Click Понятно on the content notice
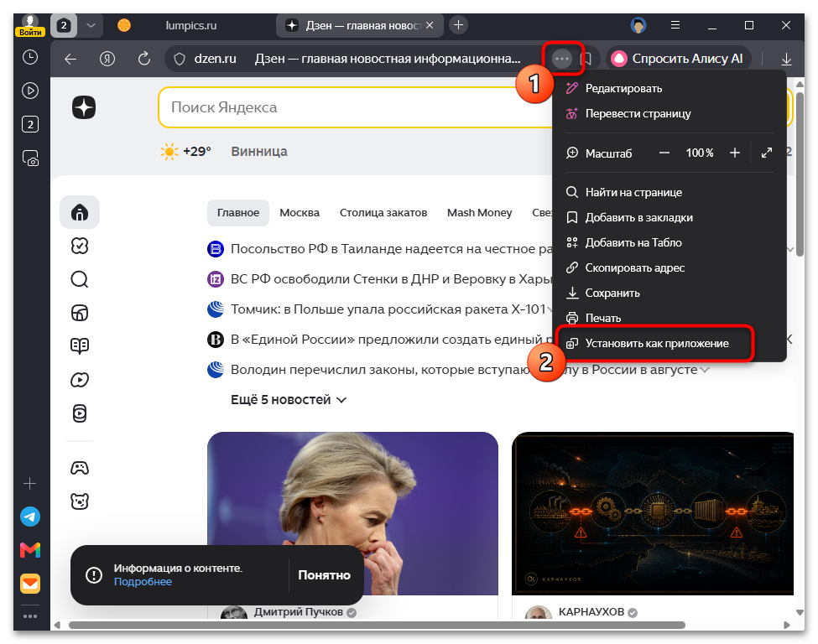 pyautogui.click(x=324, y=574)
